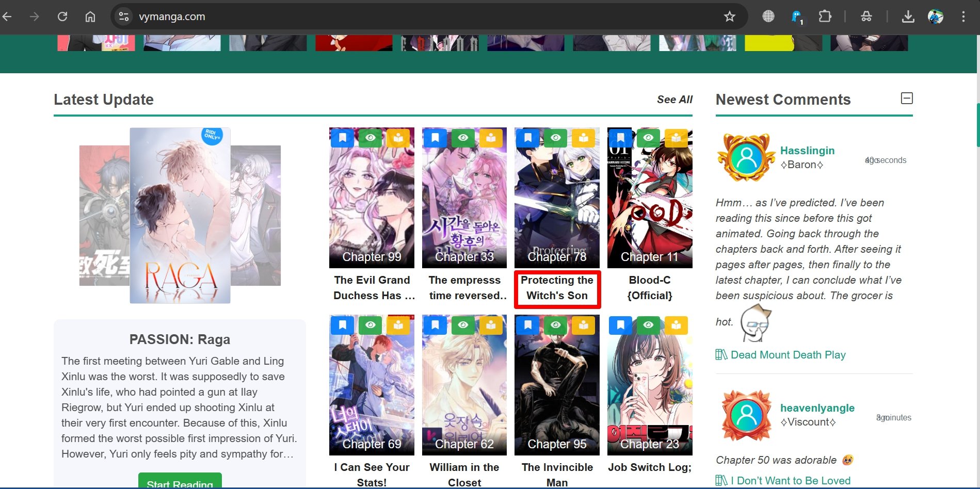Click yellow read icon on I Can See Your Stats!
This screenshot has width=980, height=489.
coord(398,325)
